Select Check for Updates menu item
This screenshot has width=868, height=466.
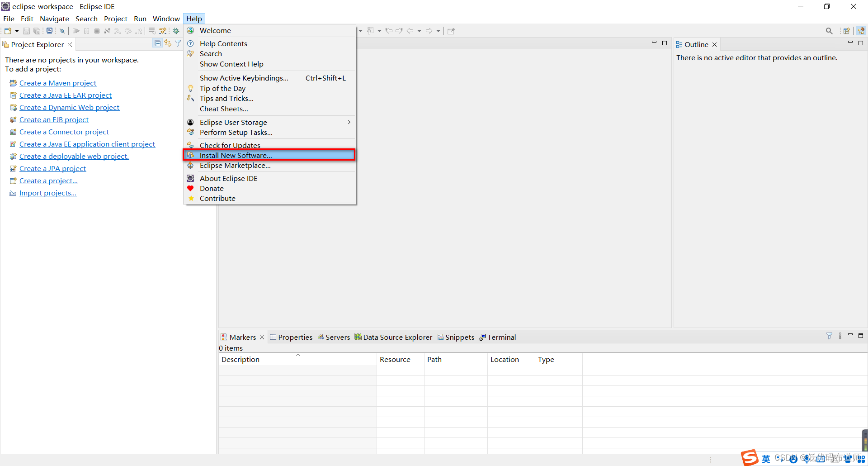click(x=270, y=145)
